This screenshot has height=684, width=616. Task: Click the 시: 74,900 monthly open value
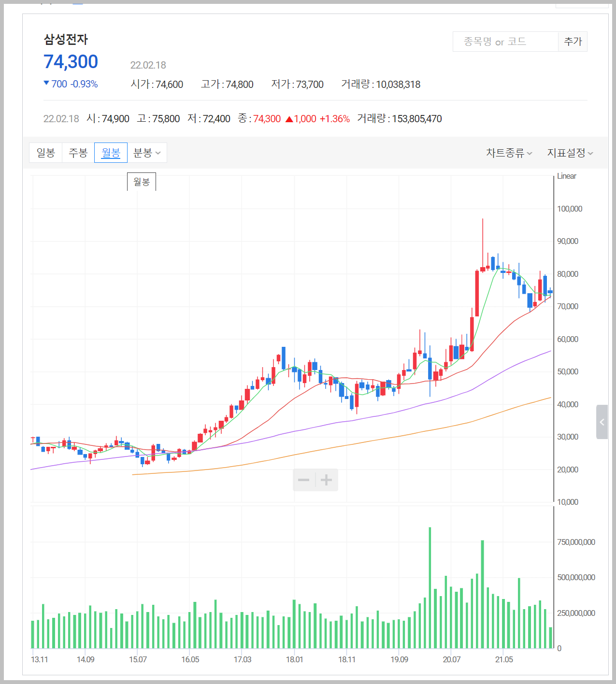pos(108,119)
